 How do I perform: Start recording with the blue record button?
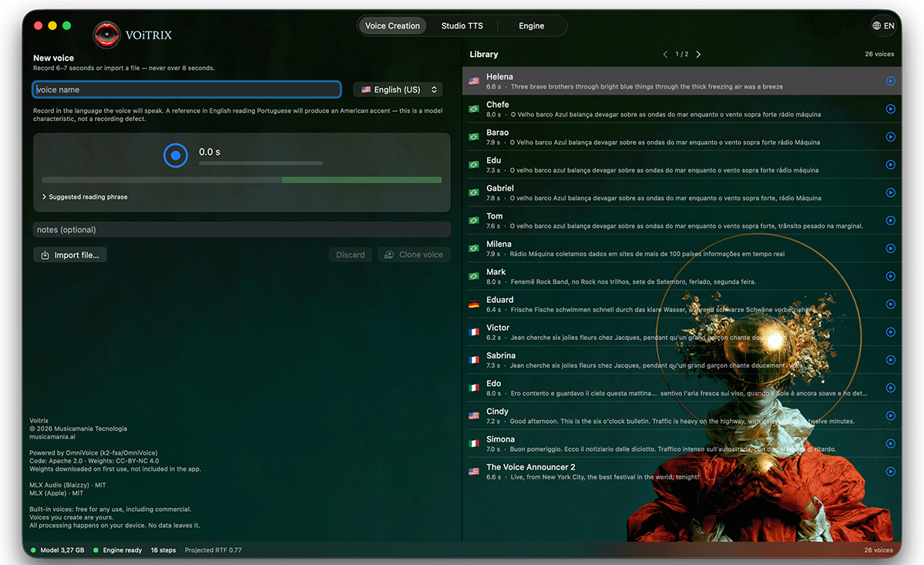point(176,156)
